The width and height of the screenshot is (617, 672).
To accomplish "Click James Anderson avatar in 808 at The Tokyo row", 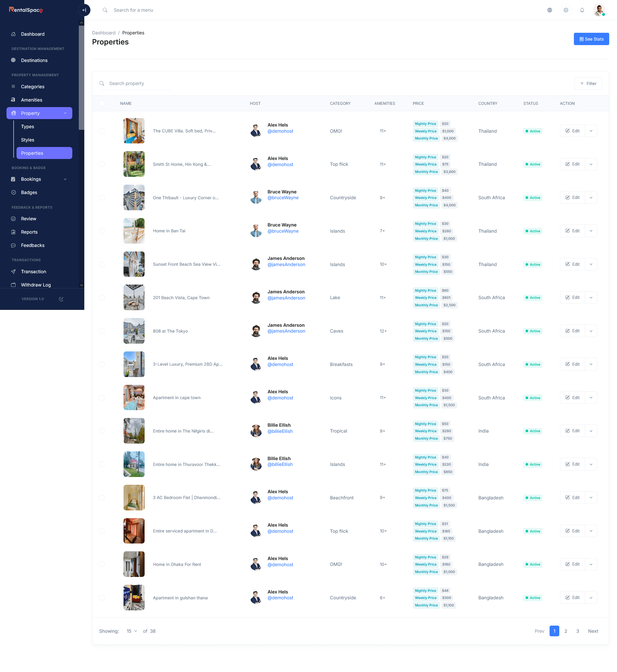I will pos(256,331).
